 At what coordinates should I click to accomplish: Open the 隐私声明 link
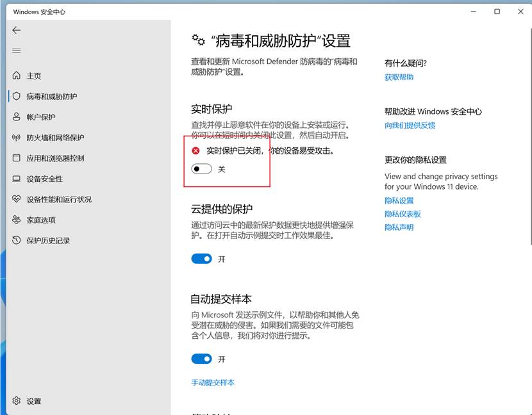(x=399, y=227)
